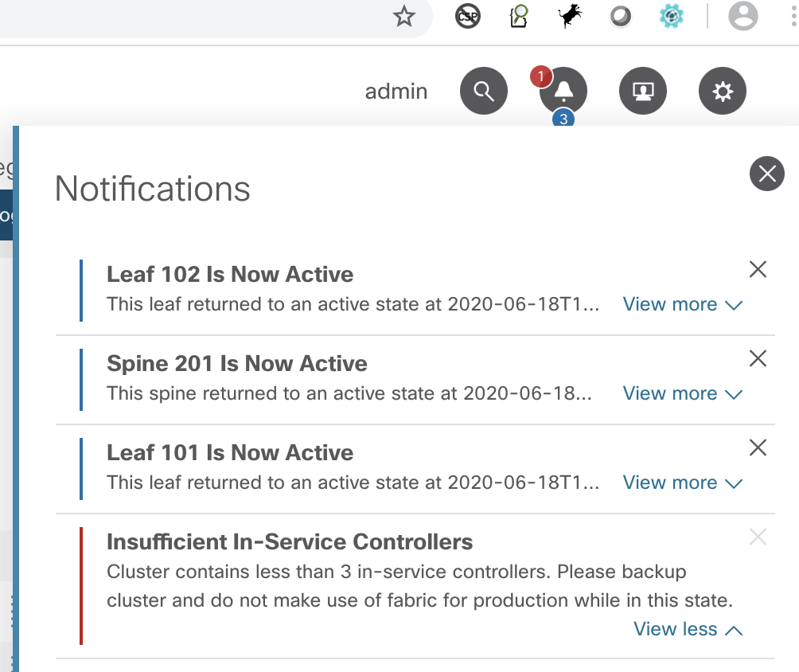The height and width of the screenshot is (672, 799).
Task: Toggle the notifications bell icon
Action: (563, 91)
